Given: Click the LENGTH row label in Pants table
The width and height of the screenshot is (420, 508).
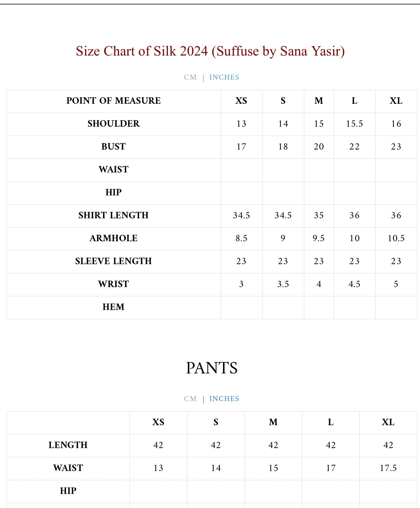Looking at the screenshot, I should pos(68,445).
